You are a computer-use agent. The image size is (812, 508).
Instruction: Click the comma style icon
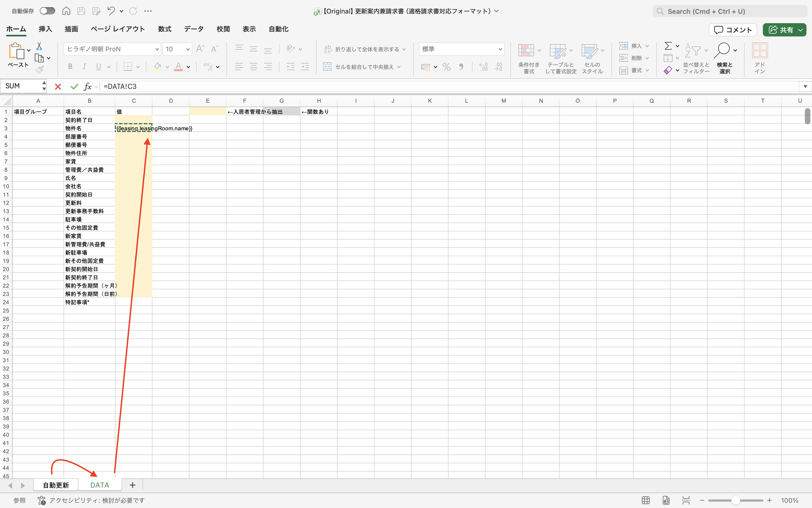coord(461,67)
